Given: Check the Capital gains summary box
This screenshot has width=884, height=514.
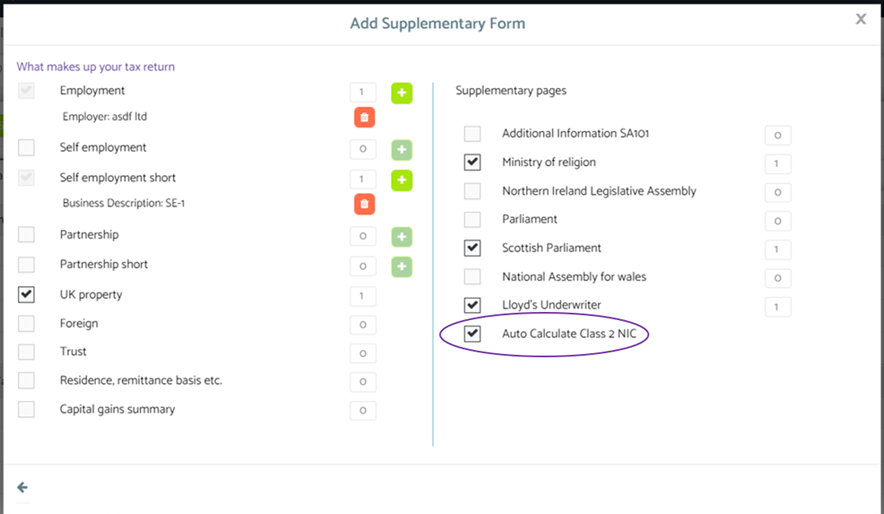Looking at the screenshot, I should (x=27, y=409).
